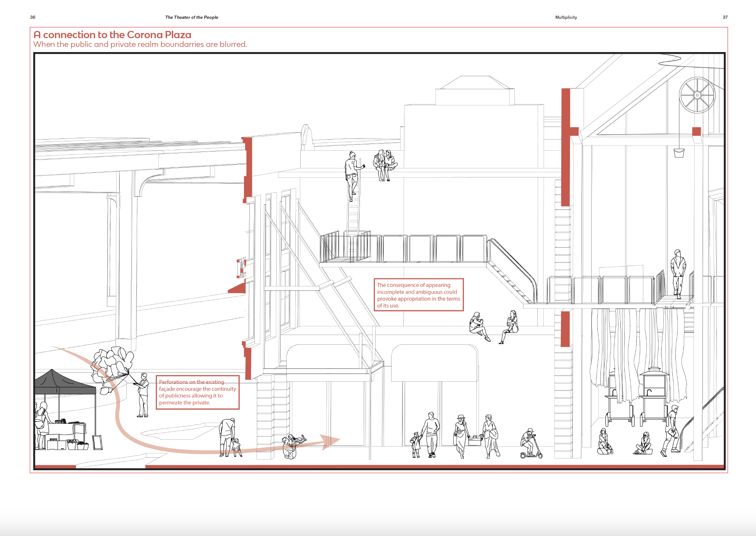Click the hanging bucket under the pulley

click(x=679, y=153)
